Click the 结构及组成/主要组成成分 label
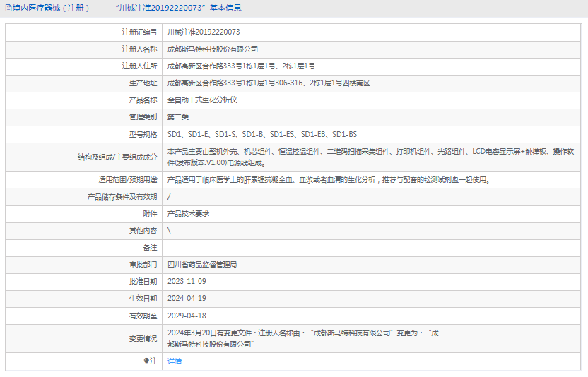The height and width of the screenshot is (377, 588). click(x=117, y=157)
